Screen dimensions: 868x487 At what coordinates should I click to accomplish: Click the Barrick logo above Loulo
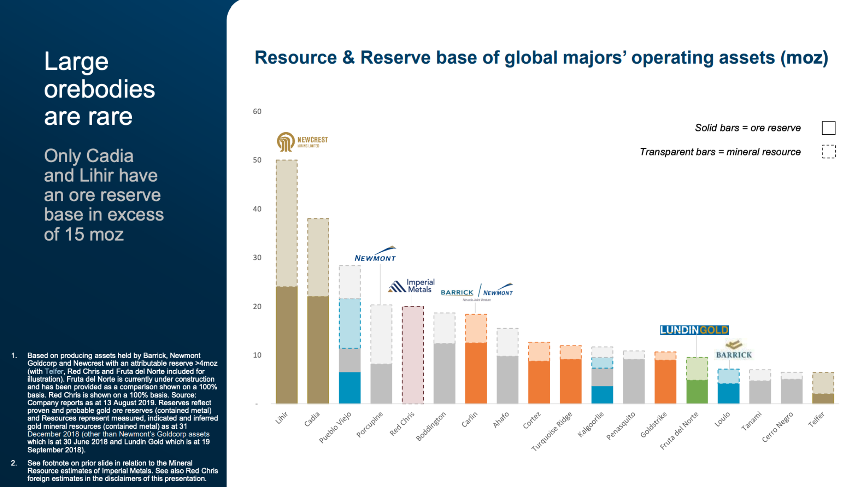coord(734,350)
